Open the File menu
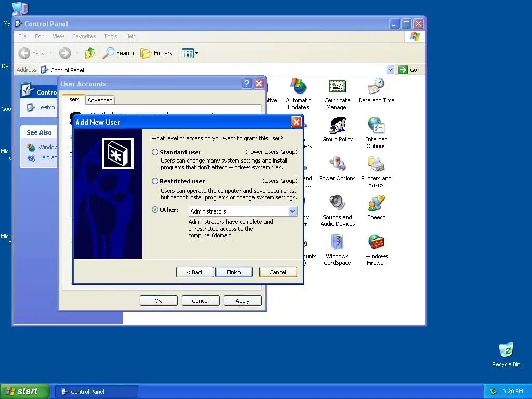This screenshot has width=532, height=399. click(x=22, y=36)
